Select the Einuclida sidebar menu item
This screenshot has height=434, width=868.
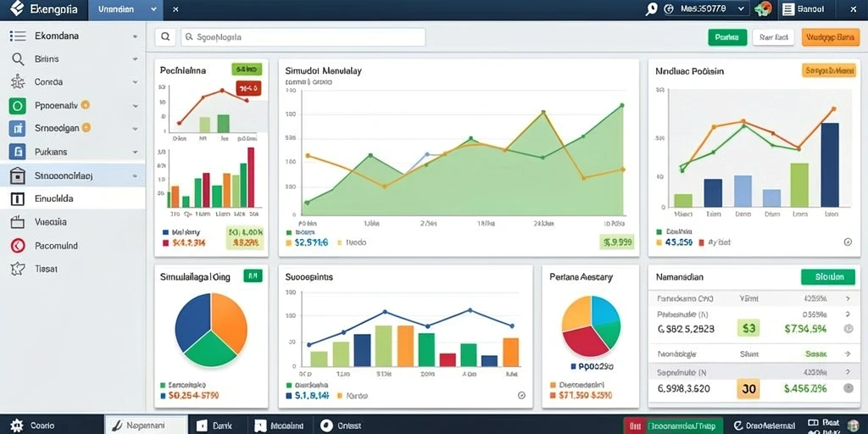click(73, 198)
